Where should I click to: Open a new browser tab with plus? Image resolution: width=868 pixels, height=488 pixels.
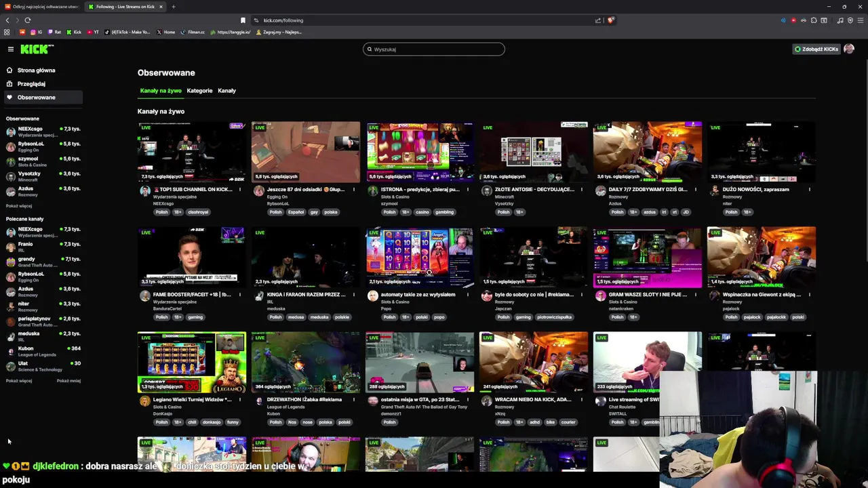[173, 7]
